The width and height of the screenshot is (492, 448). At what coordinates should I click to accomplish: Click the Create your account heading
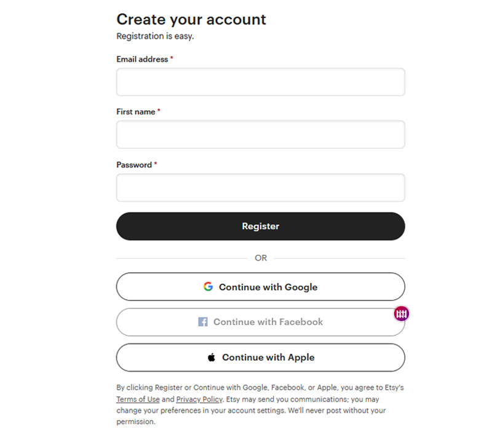(x=191, y=20)
